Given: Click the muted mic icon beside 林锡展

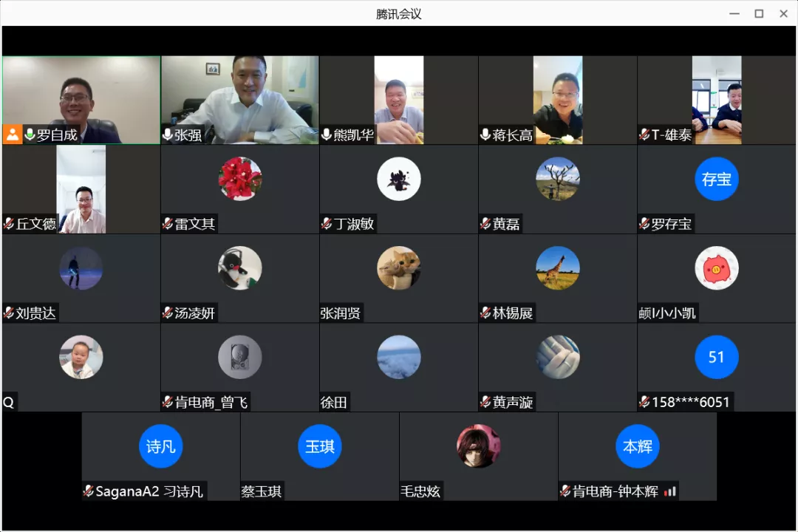Looking at the screenshot, I should pyautogui.click(x=485, y=313).
